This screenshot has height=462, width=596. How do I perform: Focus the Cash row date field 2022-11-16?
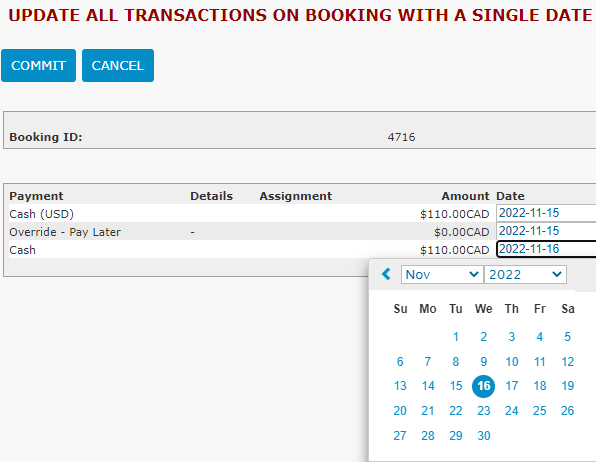[x=546, y=249]
